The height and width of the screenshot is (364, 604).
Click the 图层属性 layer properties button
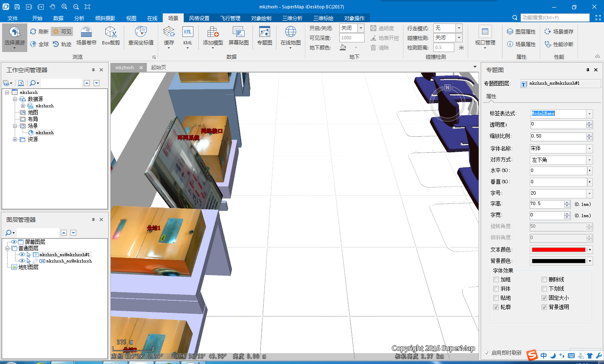pos(521,31)
